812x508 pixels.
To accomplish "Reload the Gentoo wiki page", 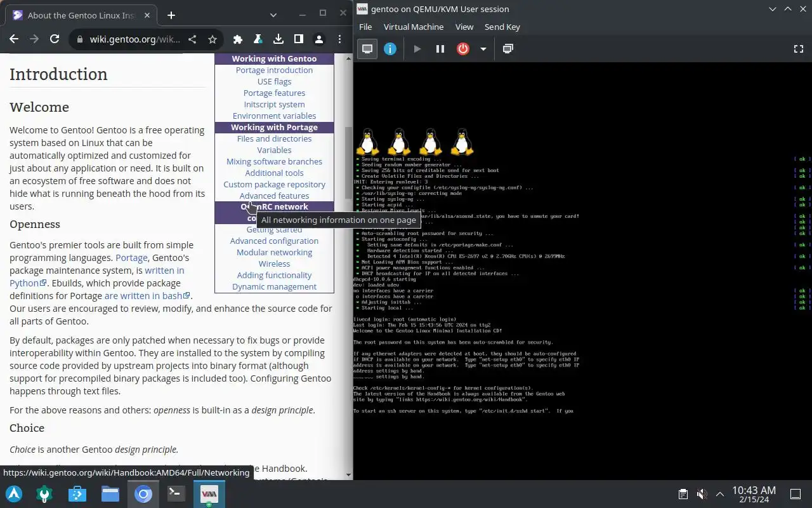I will pos(55,39).
